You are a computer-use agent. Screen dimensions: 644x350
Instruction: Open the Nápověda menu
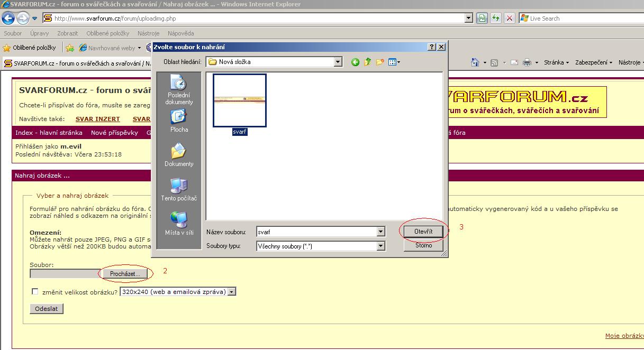181,33
